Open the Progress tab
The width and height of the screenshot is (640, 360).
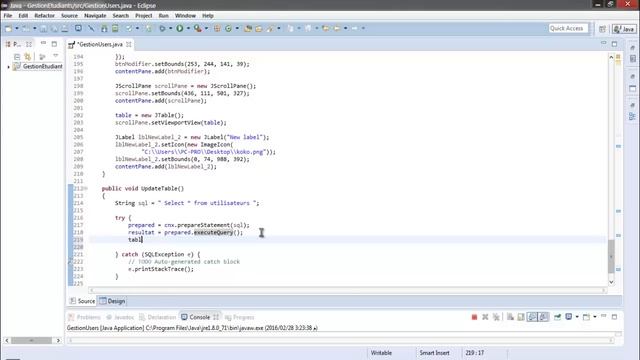[x=240, y=317]
